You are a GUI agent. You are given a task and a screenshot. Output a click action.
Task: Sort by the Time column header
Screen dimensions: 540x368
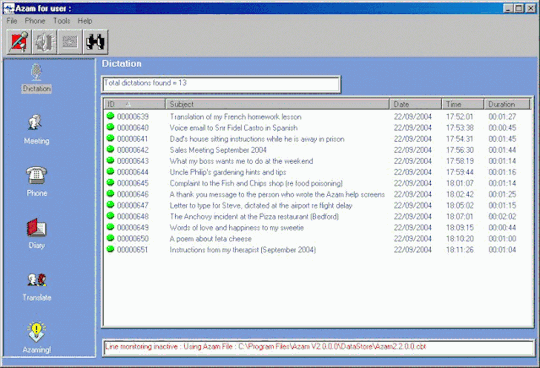463,104
